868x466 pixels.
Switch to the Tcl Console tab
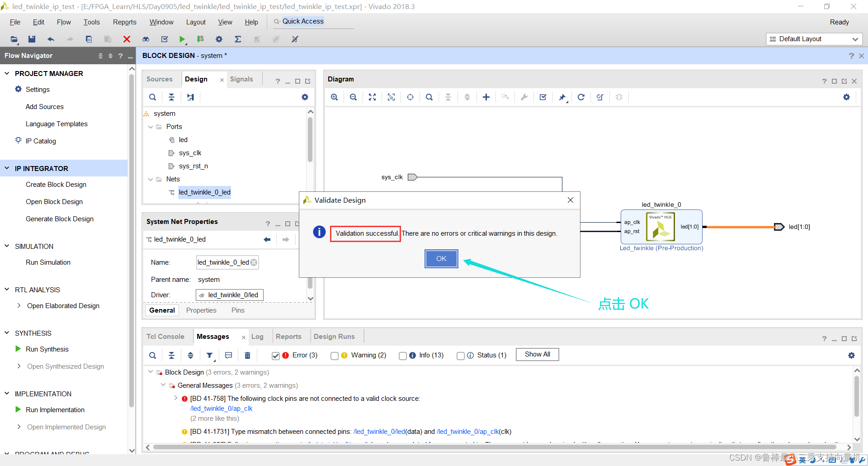pyautogui.click(x=165, y=337)
